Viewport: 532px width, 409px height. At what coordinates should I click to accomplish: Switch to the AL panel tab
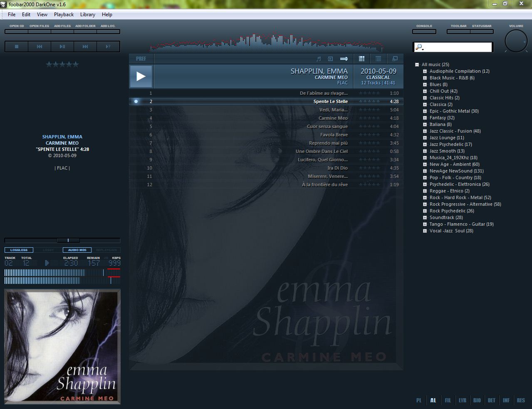click(x=433, y=400)
